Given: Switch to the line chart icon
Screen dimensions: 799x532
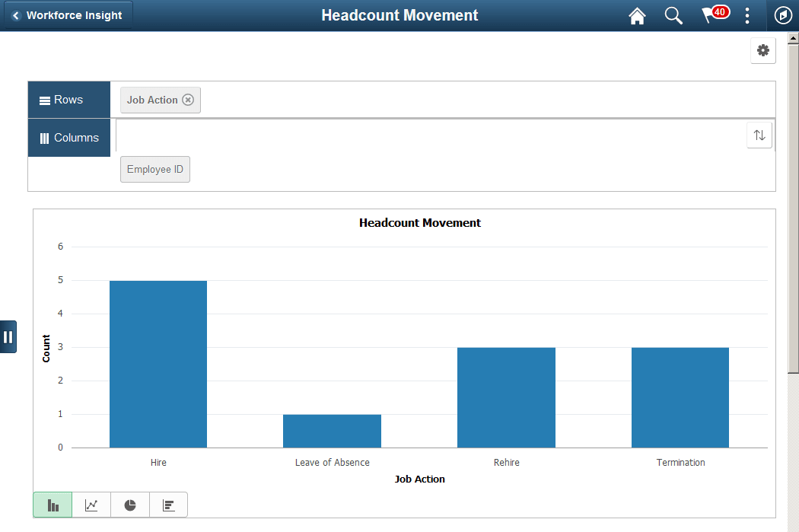Looking at the screenshot, I should coord(91,505).
